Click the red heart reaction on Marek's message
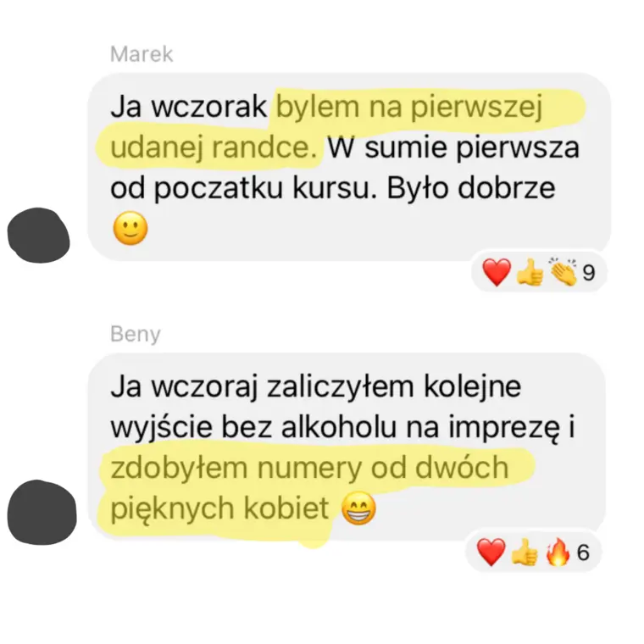Viewport: 644px width, 644px height. [x=497, y=272]
